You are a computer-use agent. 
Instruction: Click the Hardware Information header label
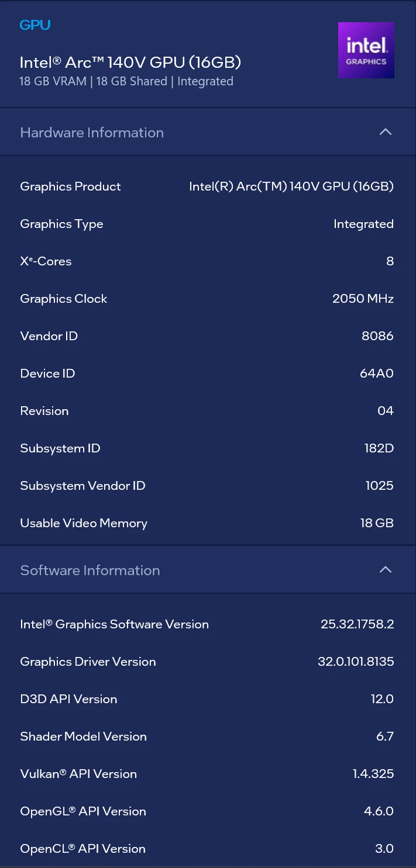coord(92,133)
